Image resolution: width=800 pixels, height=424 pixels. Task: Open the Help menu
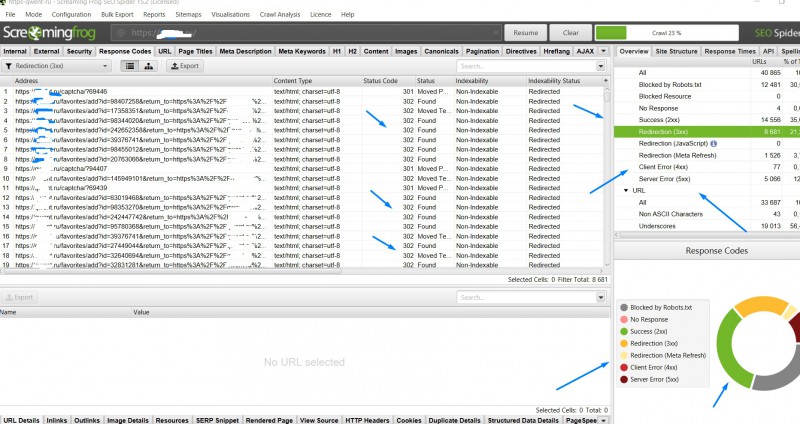(x=347, y=14)
